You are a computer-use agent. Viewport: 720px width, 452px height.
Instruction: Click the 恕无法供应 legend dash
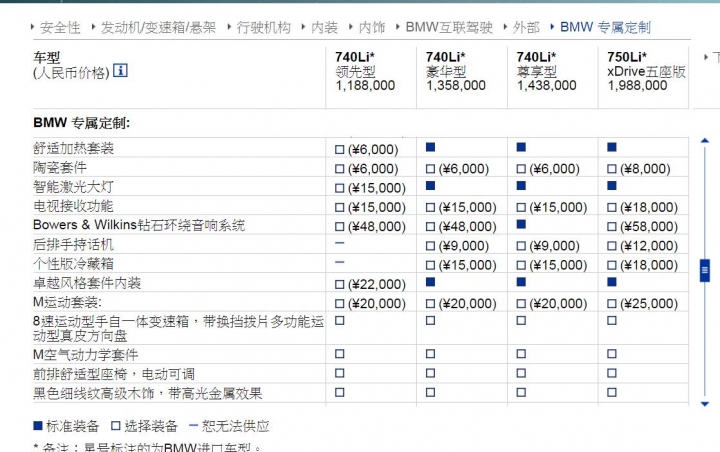coord(193,426)
